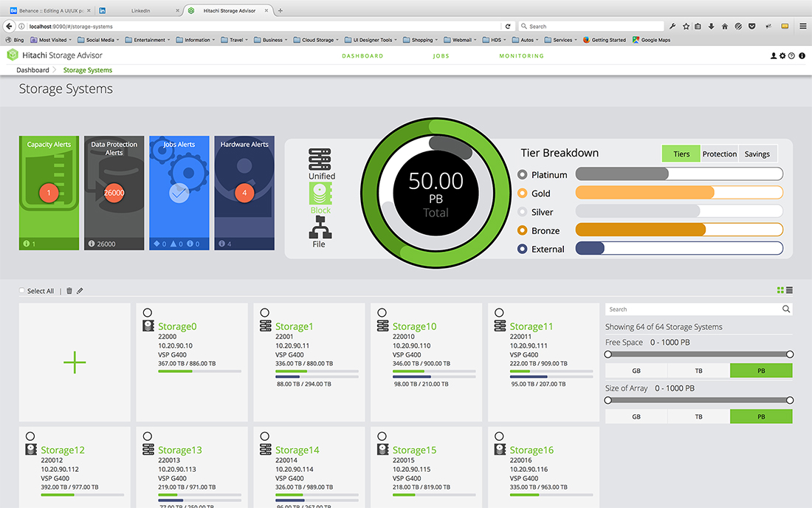Expand the Social Media bookmarks folder
This screenshot has height=508, width=812.
(x=98, y=40)
